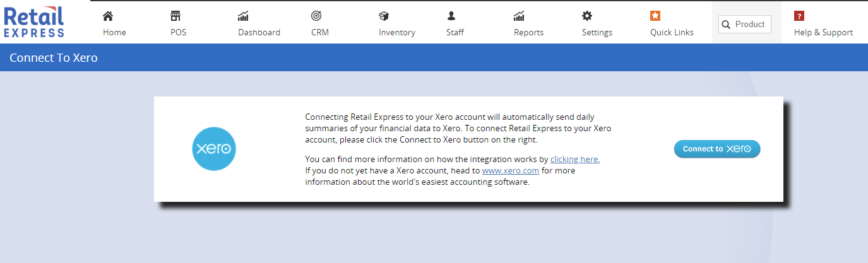The image size is (868, 263).
Task: Open the CRM target icon
Action: [x=316, y=16]
